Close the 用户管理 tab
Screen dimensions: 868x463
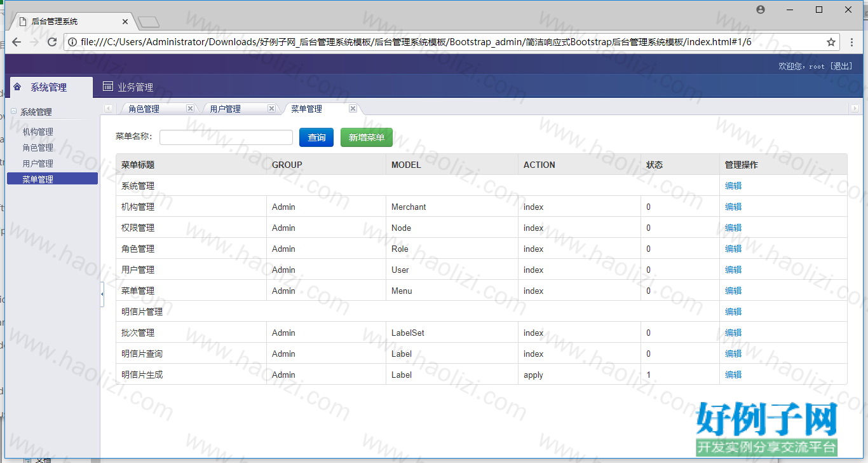point(271,108)
